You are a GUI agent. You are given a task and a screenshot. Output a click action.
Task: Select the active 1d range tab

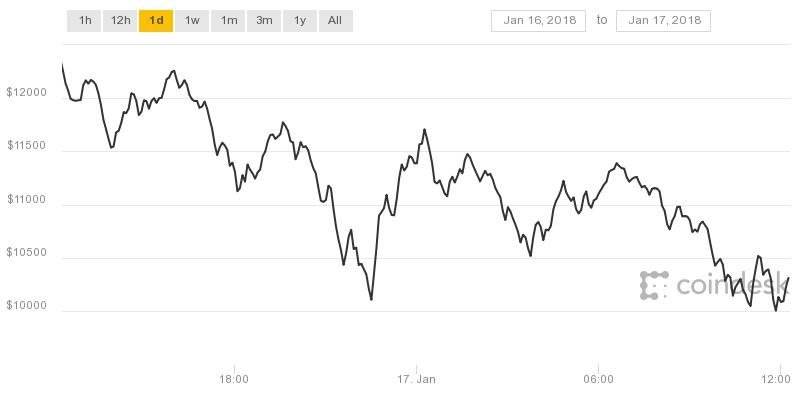[x=156, y=20]
